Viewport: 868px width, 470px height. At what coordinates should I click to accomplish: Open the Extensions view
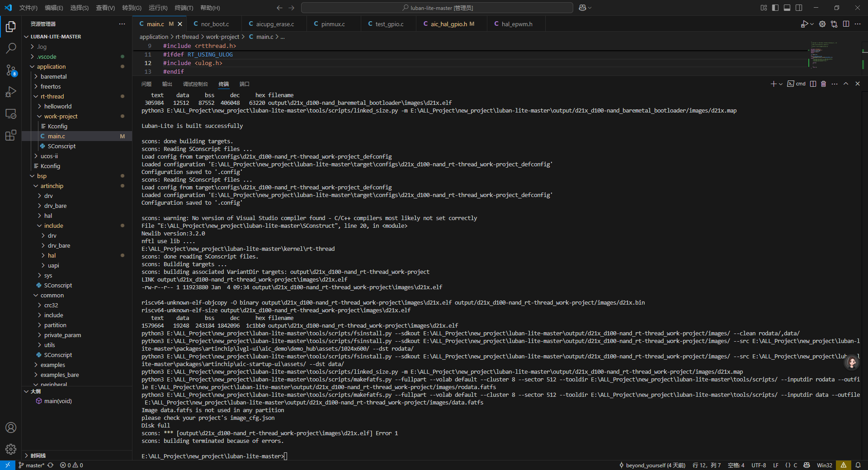[11, 135]
